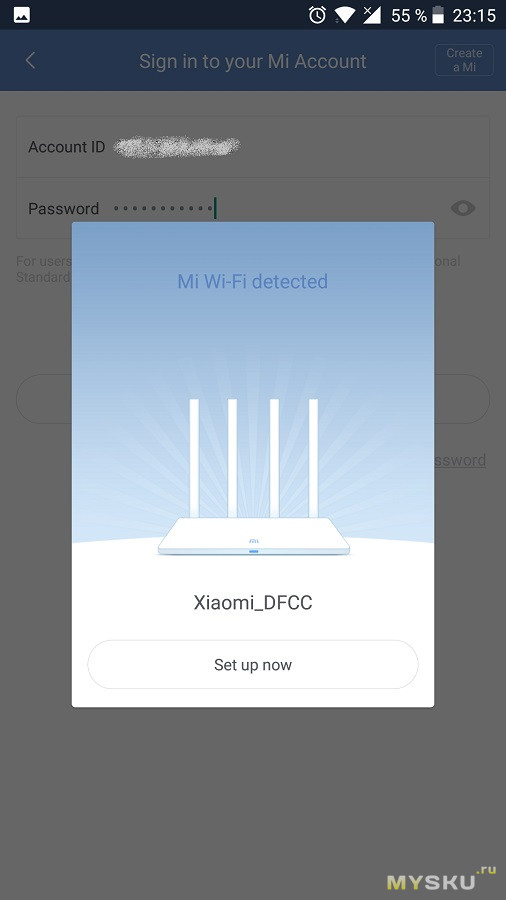Click the Password input field

click(x=252, y=208)
